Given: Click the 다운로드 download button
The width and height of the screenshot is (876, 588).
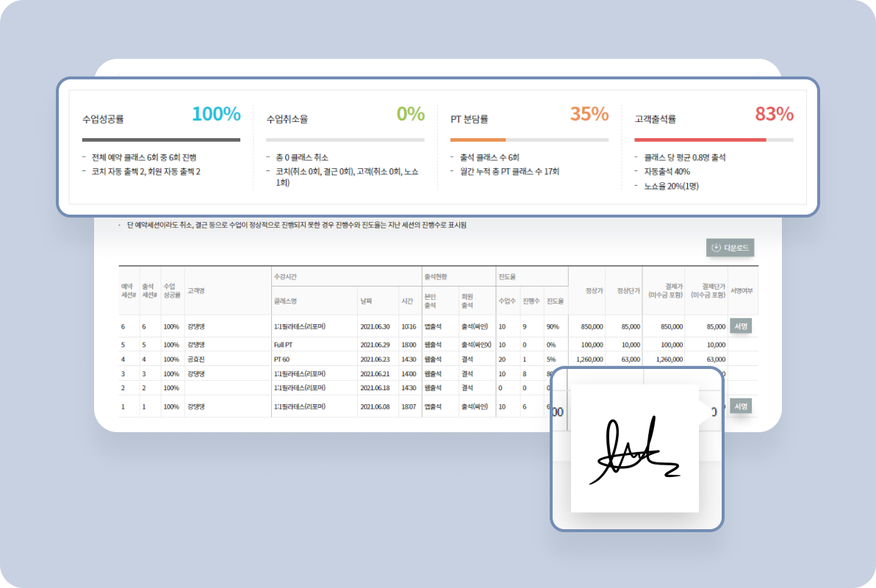Looking at the screenshot, I should pos(730,248).
